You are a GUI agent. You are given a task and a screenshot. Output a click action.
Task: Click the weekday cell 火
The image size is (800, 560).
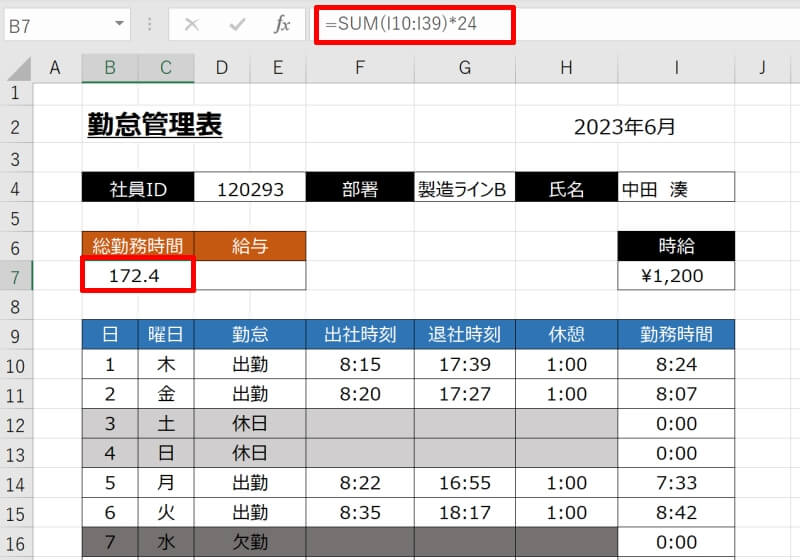[166, 512]
